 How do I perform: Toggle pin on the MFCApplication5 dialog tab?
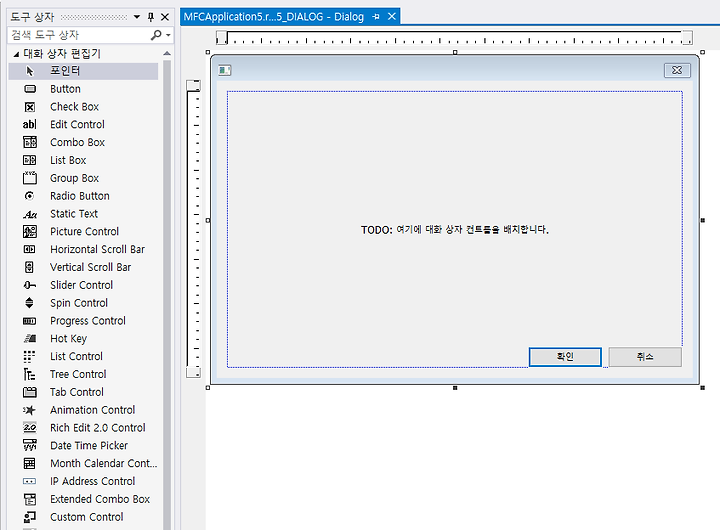(x=376, y=17)
